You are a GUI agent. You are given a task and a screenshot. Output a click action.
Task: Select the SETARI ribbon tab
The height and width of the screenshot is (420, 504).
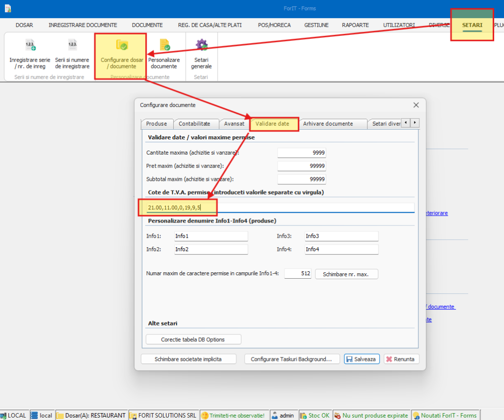pos(472,25)
